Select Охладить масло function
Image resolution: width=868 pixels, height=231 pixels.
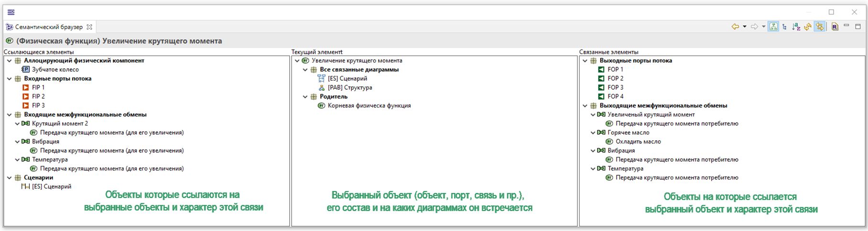pos(638,142)
